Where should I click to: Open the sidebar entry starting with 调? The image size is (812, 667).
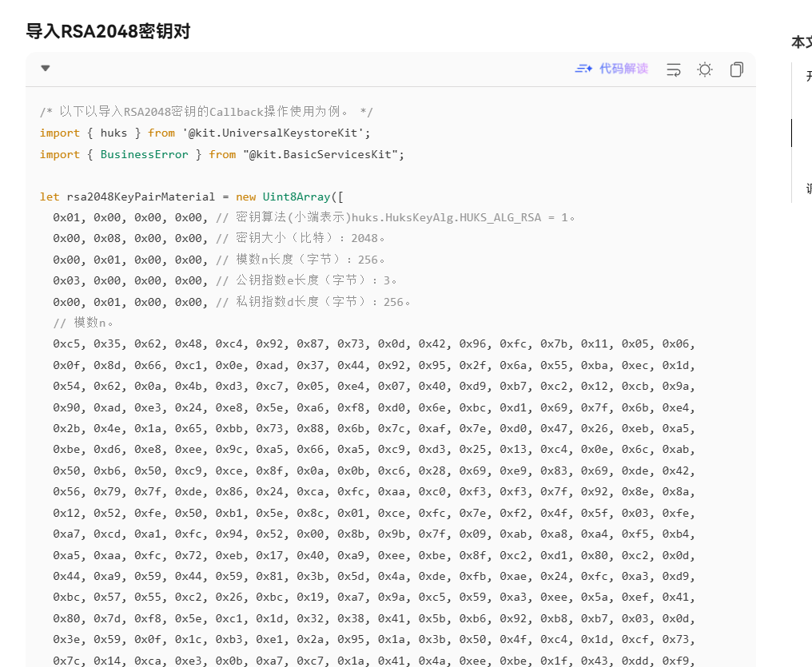pos(808,189)
